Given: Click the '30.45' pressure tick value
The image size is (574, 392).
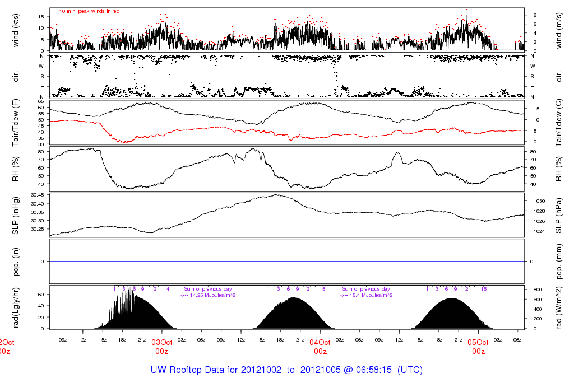Looking at the screenshot, I should coord(38,195).
